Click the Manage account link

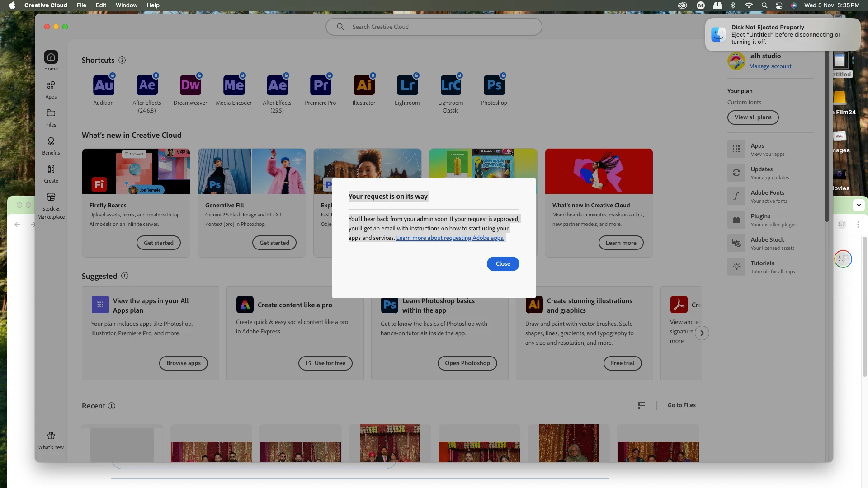point(770,66)
